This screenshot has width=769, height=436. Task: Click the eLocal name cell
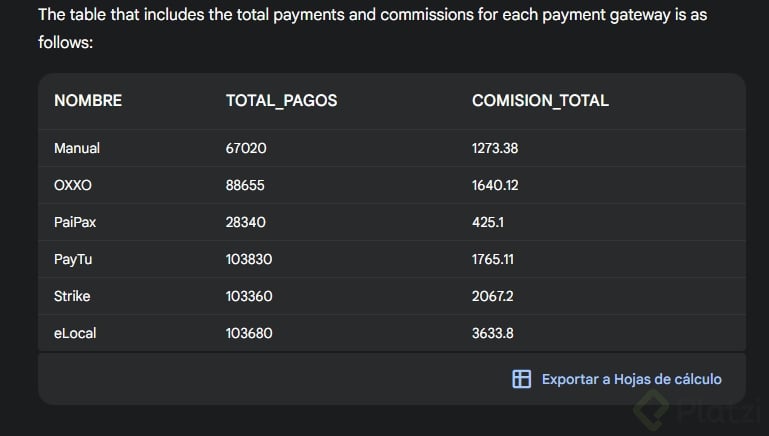click(75, 333)
